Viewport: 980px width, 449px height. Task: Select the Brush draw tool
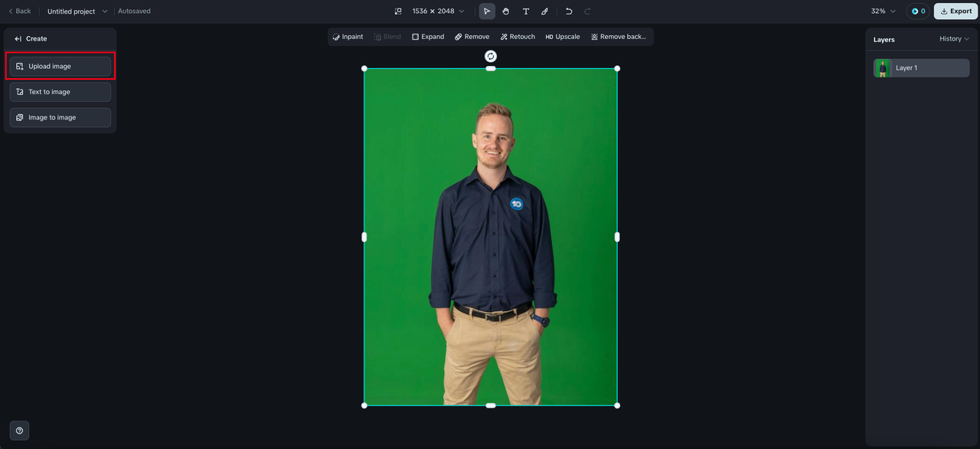(x=544, y=11)
